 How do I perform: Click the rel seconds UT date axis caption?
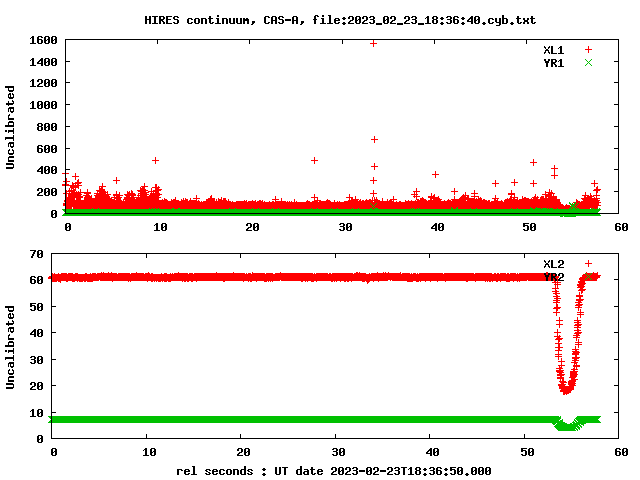(x=333, y=471)
